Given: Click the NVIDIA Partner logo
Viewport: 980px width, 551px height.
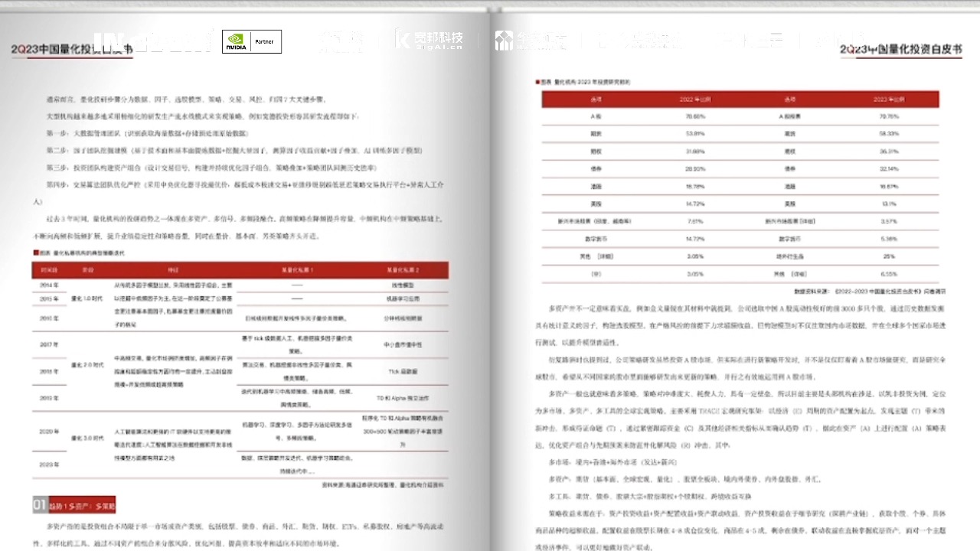Looking at the screenshot, I should 252,41.
